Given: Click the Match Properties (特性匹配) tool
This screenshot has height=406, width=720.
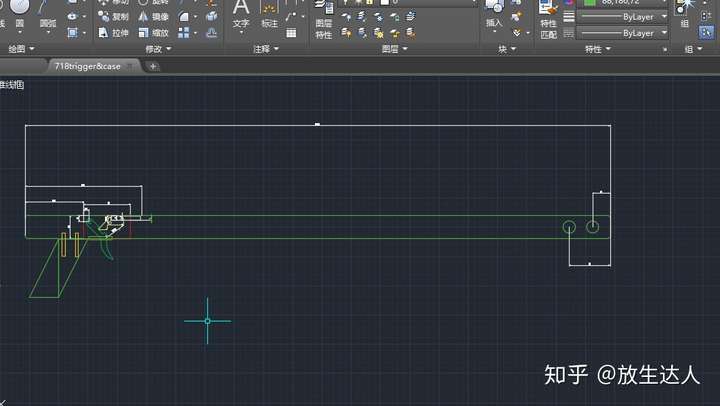Looking at the screenshot, I should click(x=548, y=18).
